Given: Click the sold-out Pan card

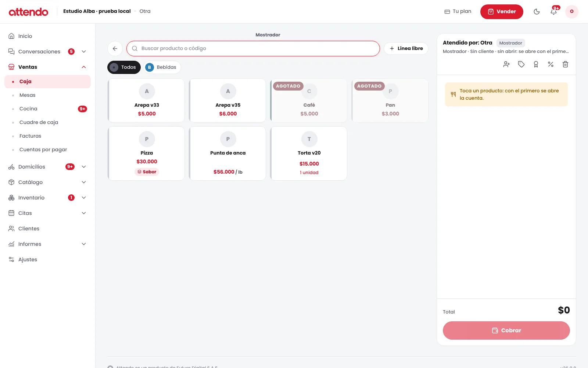Looking at the screenshot, I should [390, 100].
